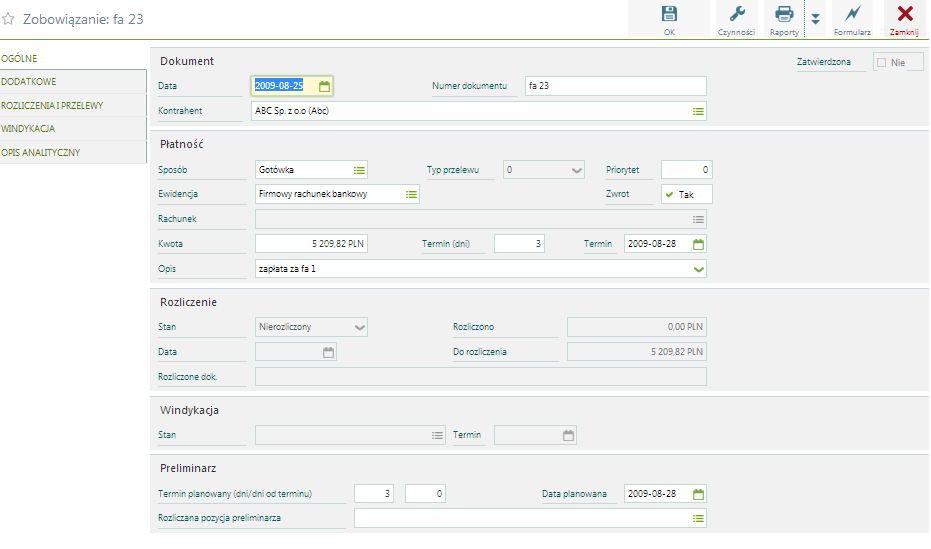Click the Rozliczone dok. field
Image resolution: width=931 pixels, height=549 pixels.
pos(481,377)
